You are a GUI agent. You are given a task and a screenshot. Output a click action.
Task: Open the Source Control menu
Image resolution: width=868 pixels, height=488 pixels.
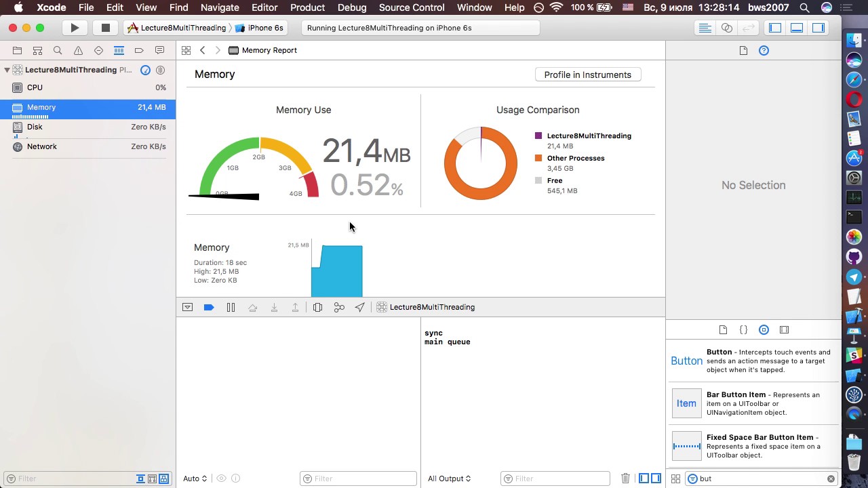coord(412,7)
